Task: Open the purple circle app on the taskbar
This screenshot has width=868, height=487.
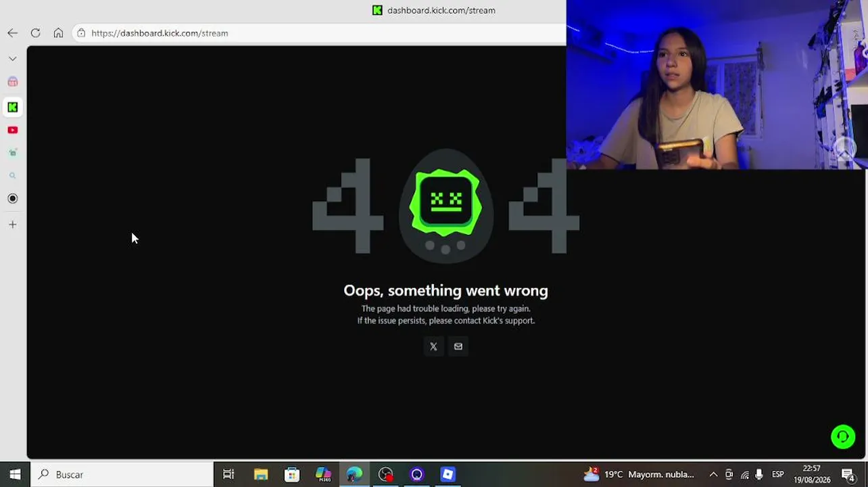Action: coord(416,474)
